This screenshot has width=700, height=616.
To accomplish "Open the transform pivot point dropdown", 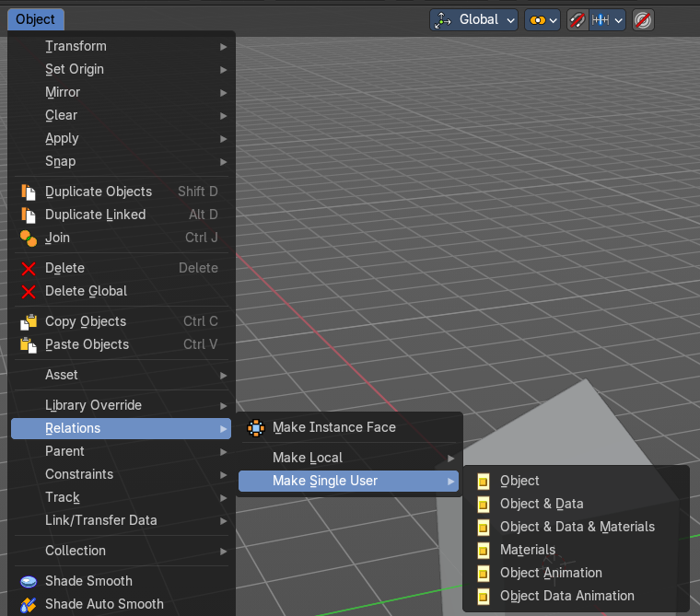I will coord(542,20).
